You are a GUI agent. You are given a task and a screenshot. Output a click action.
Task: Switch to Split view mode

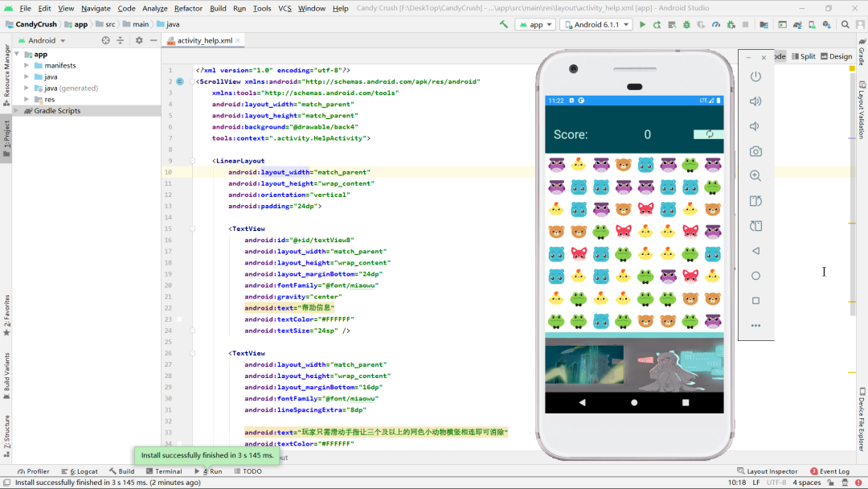tap(804, 56)
